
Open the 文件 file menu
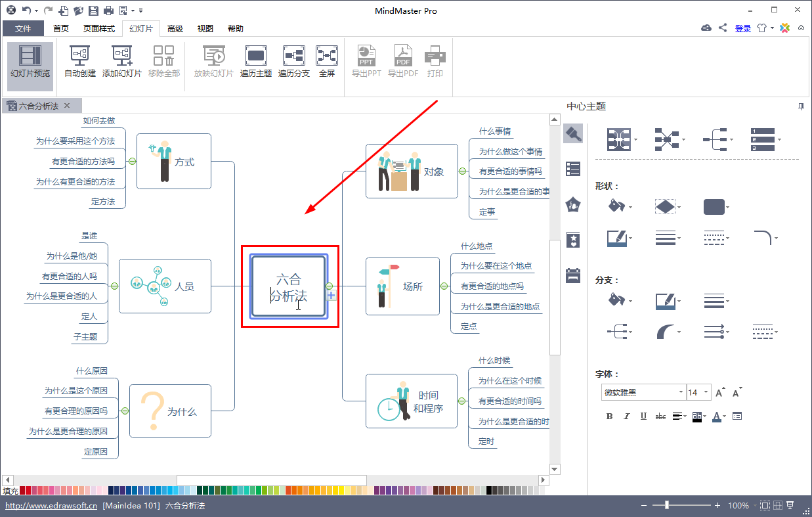tap(23, 28)
